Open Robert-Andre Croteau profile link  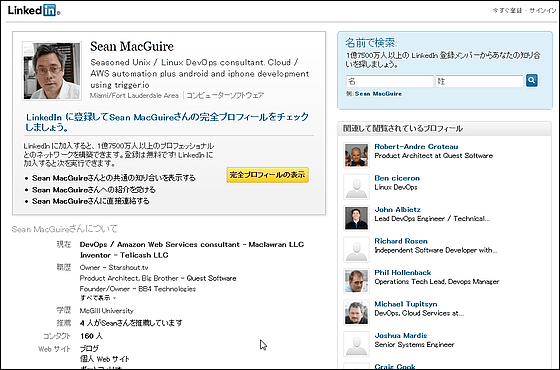pos(416,146)
